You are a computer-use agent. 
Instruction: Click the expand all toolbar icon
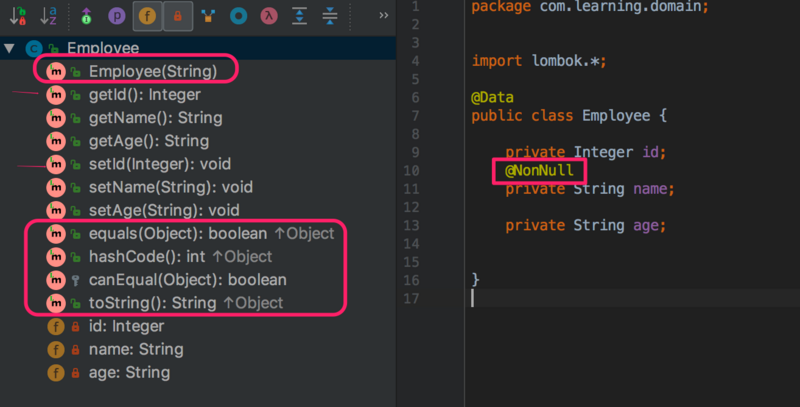click(299, 16)
